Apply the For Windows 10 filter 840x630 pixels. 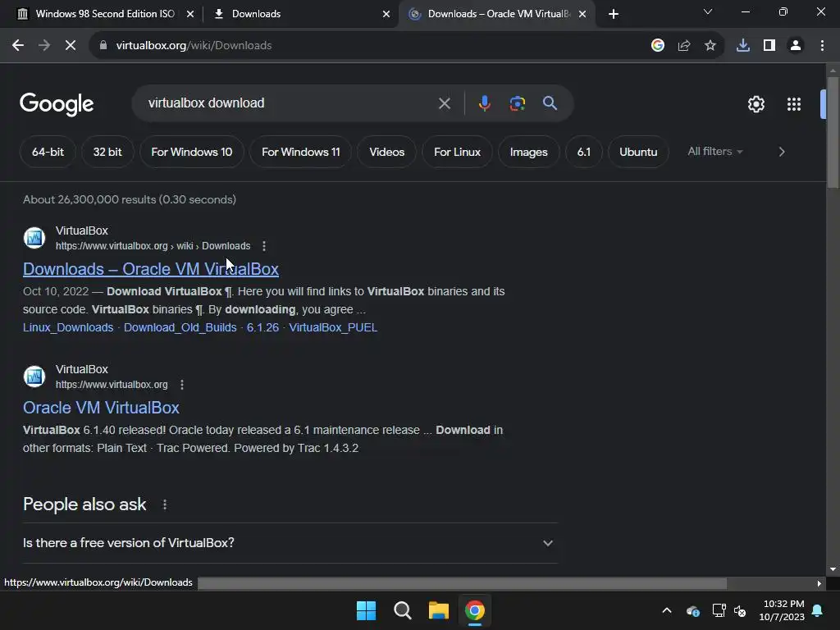point(192,152)
